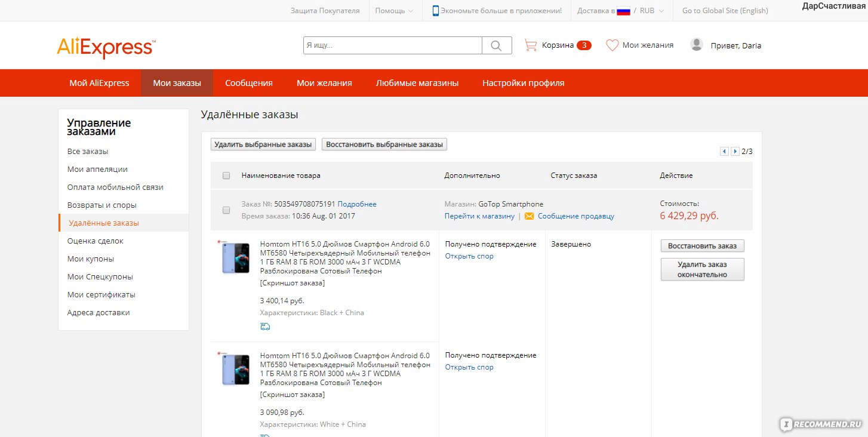Select Оплата мобильной связи in sidebar
This screenshot has width=868, height=437.
[x=115, y=187]
